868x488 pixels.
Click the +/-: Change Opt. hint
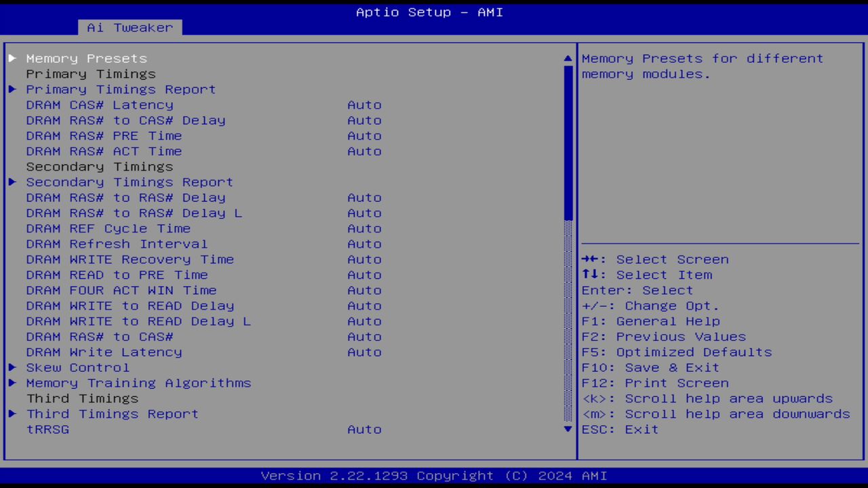tap(650, 306)
